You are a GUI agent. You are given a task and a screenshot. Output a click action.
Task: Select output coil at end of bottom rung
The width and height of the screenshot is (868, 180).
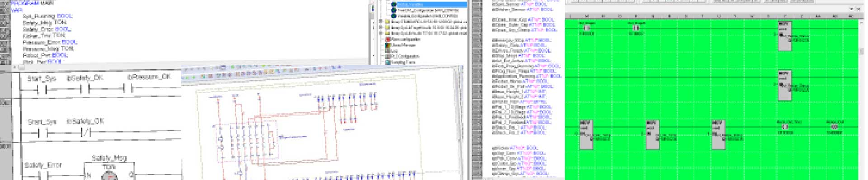point(834,127)
